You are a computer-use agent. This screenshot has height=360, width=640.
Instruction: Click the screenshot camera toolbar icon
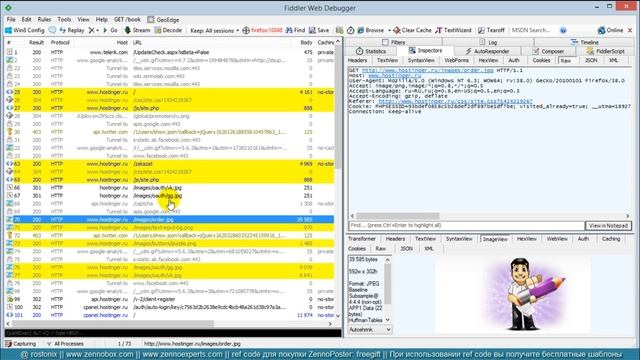[340, 30]
